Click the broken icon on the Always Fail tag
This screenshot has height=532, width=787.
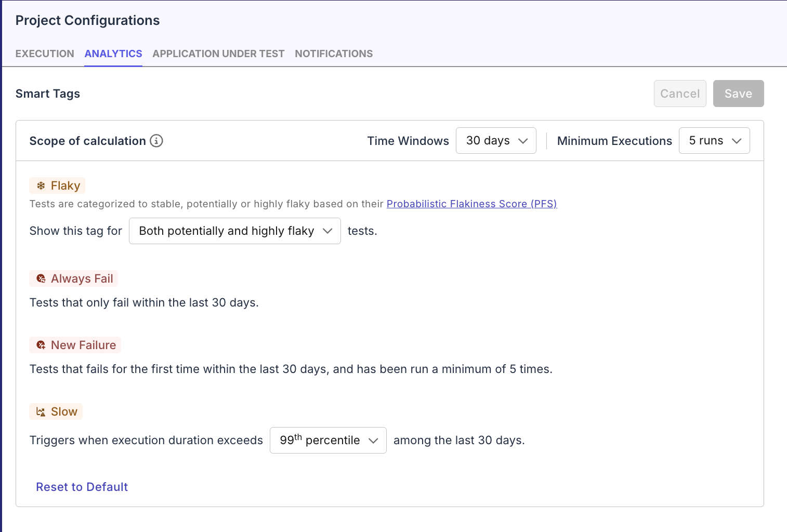[41, 278]
